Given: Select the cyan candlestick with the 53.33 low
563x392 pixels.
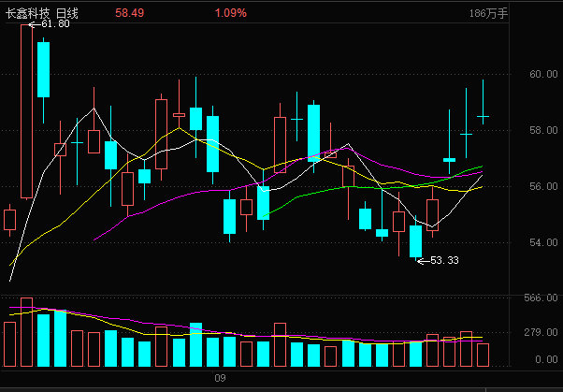Looking at the screenshot, I should click(416, 240).
